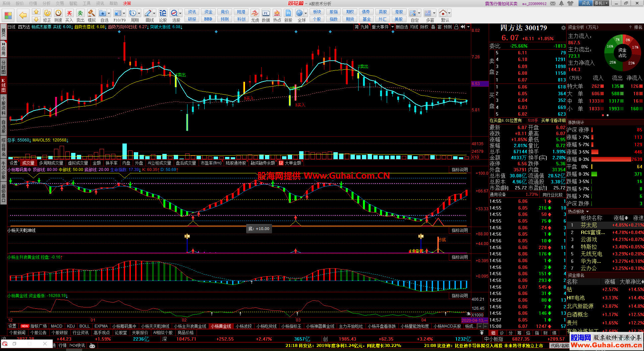This screenshot has width=644, height=351.
Task: Expand the 全球 dropdown arrow
Action: [x=306, y=13]
